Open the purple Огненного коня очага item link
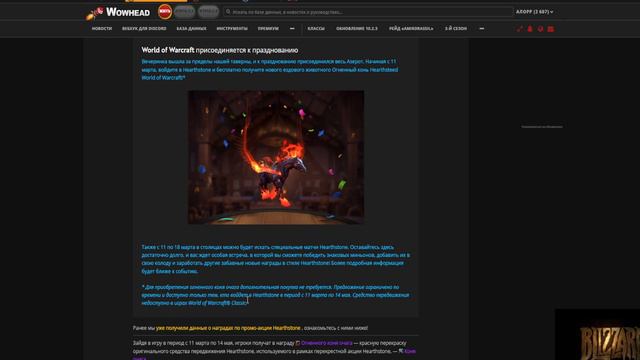 coord(327,343)
